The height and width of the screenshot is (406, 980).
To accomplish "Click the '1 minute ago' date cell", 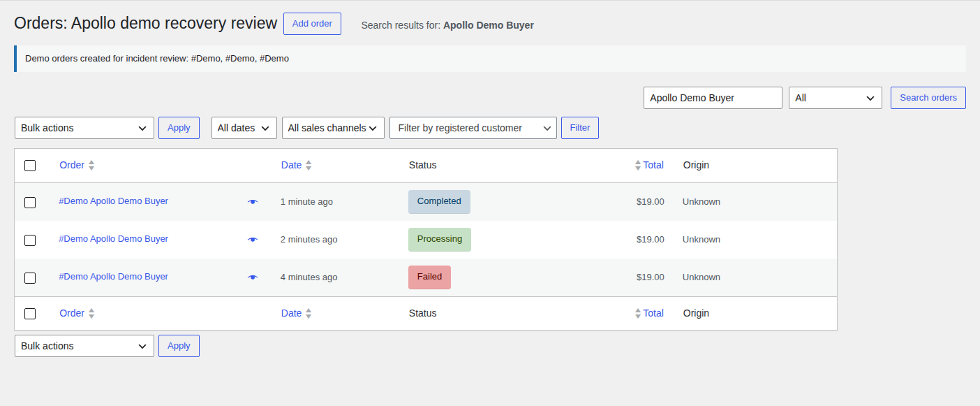I will 306,202.
